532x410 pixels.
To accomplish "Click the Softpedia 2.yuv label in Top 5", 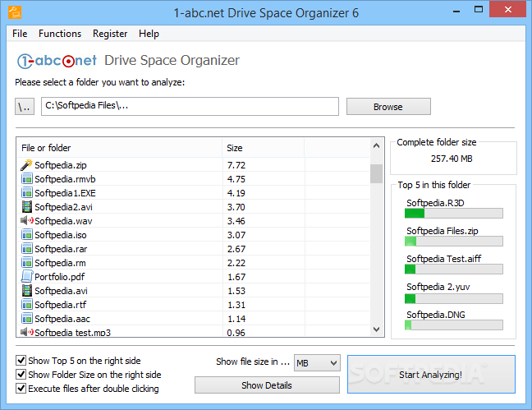I will tap(438, 287).
